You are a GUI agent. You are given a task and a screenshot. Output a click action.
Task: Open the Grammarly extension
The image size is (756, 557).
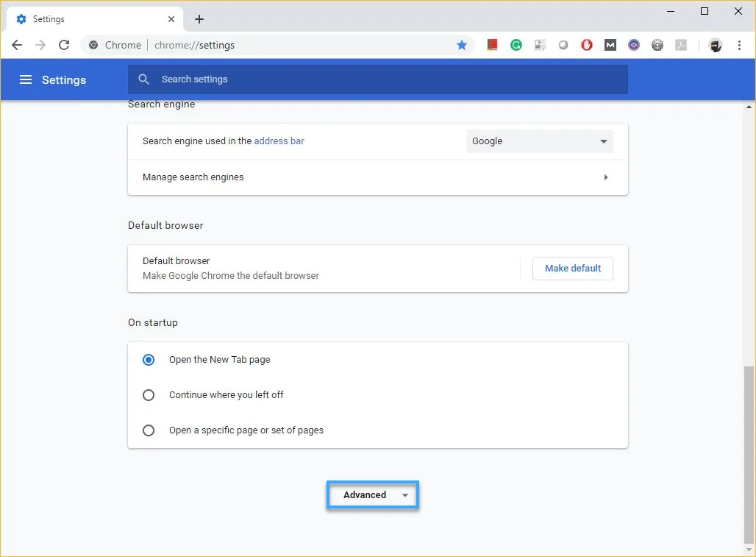516,45
